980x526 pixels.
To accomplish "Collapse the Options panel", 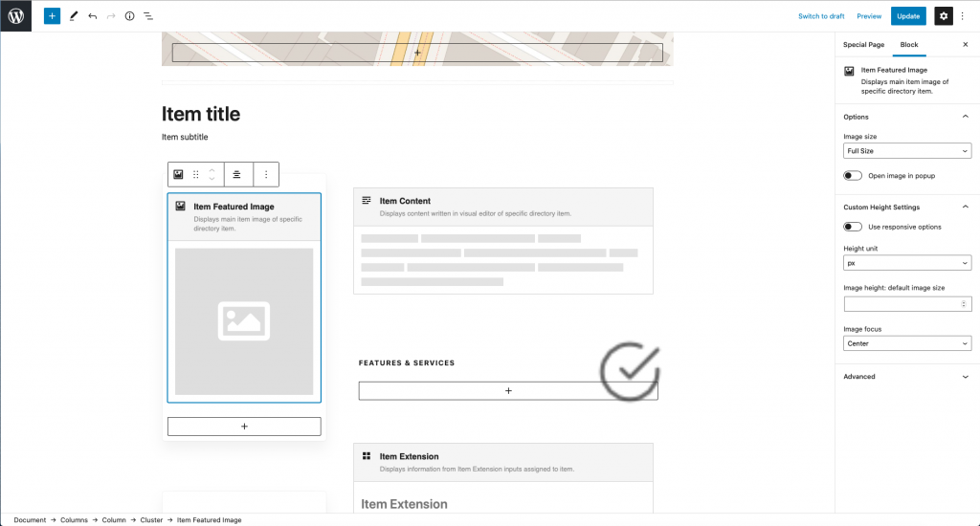I will tap(907, 117).
